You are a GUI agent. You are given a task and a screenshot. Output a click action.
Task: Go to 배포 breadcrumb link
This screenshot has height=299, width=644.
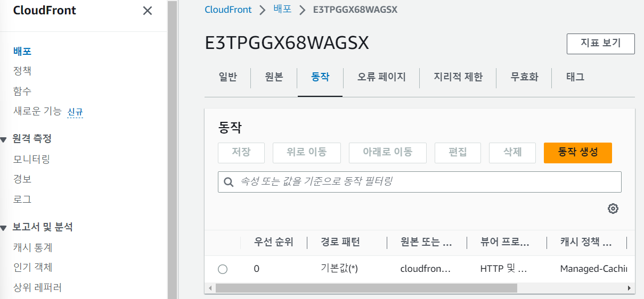[282, 10]
